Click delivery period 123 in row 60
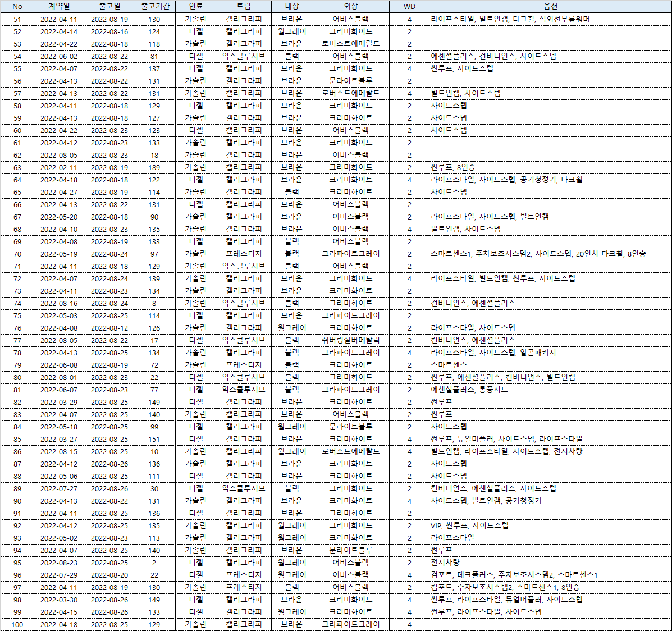Screen dimensions: 672x631 pyautogui.click(x=155, y=131)
